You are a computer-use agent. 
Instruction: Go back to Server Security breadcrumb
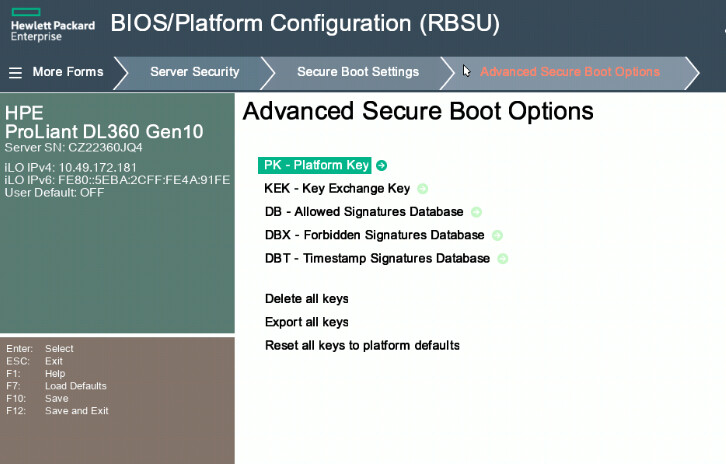pyautogui.click(x=194, y=72)
